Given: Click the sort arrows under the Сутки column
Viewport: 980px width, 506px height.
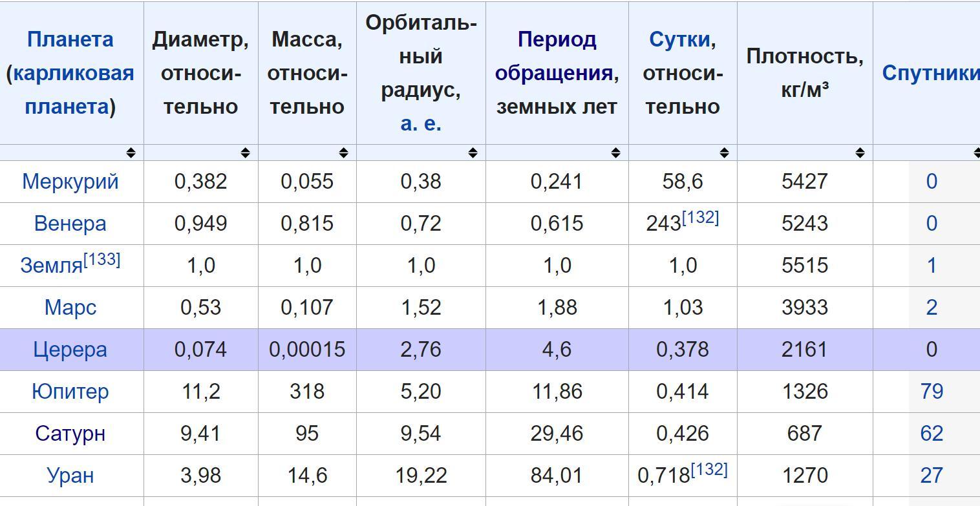Looking at the screenshot, I should [x=724, y=153].
